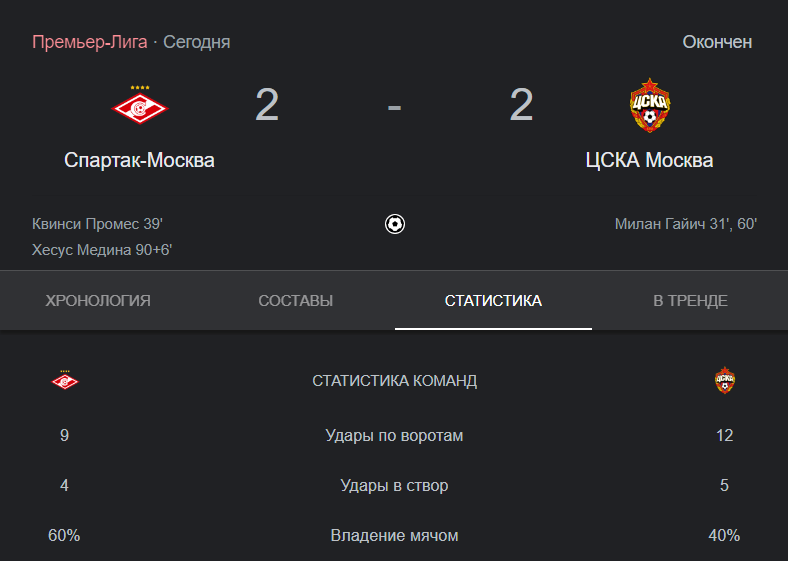This screenshot has width=788, height=561.
Task: Open the ХРОНОЛОГИЯ tab
Action: click(x=98, y=301)
